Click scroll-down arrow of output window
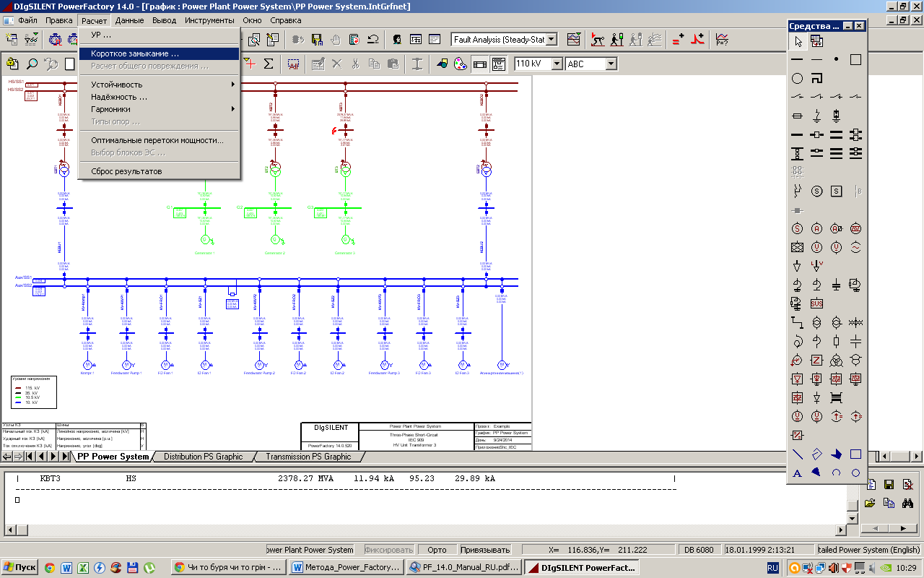 click(852, 518)
